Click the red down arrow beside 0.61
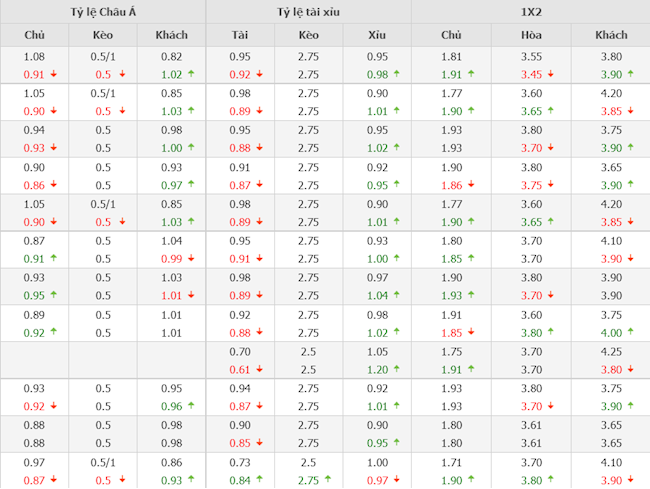The width and height of the screenshot is (650, 489). click(258, 369)
